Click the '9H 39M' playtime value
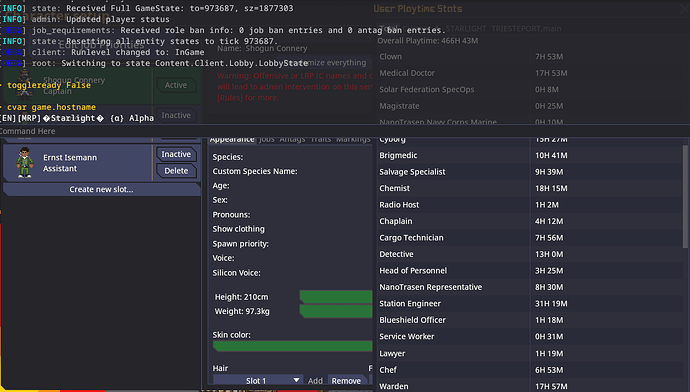Screen dimensions: 690x392 point(549,172)
